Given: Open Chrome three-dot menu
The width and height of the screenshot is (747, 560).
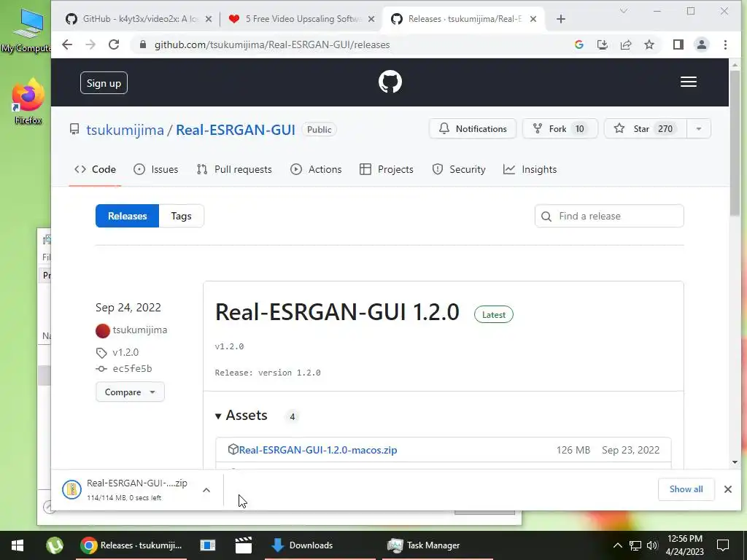Looking at the screenshot, I should click(725, 44).
